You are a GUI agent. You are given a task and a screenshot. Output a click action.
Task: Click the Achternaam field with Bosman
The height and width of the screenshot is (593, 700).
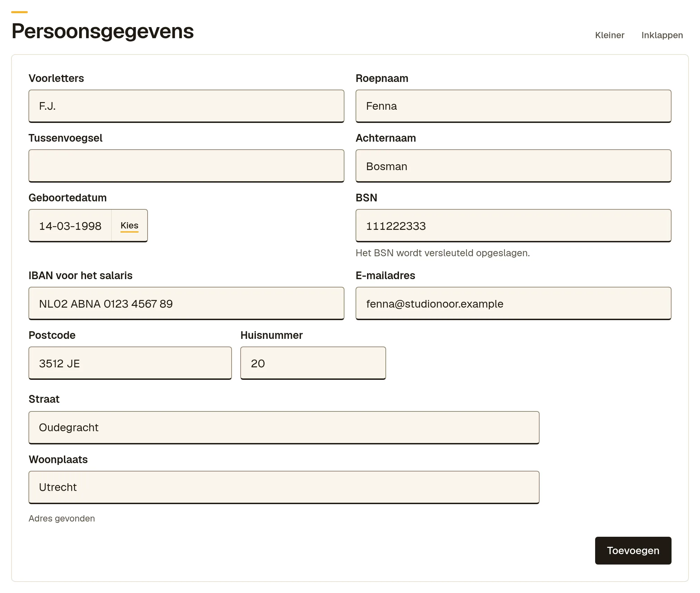pyautogui.click(x=513, y=166)
